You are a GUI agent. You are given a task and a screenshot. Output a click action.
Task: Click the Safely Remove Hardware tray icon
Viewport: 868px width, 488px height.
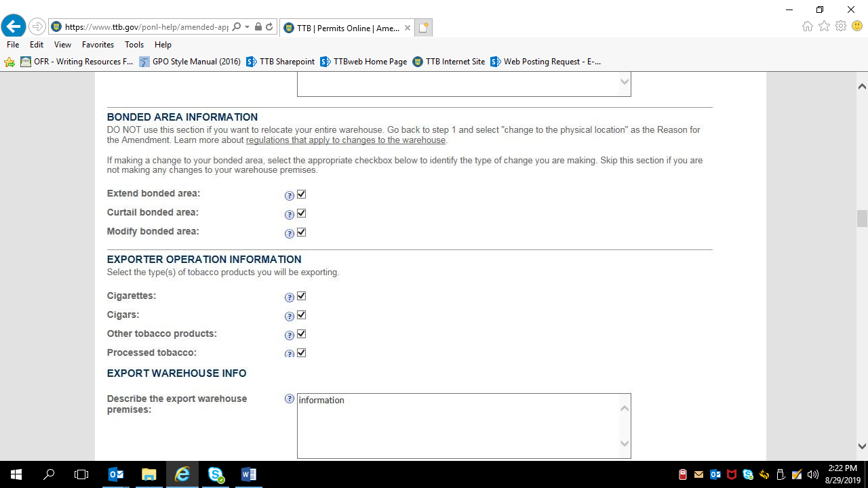pyautogui.click(x=781, y=474)
